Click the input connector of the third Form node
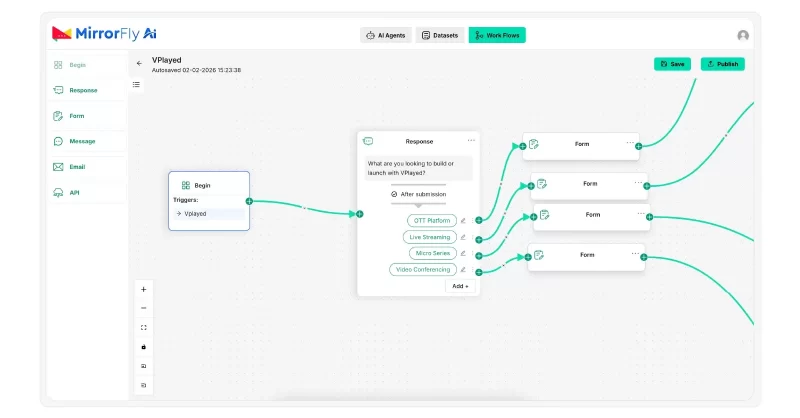This screenshot has height=418, width=800. click(533, 217)
